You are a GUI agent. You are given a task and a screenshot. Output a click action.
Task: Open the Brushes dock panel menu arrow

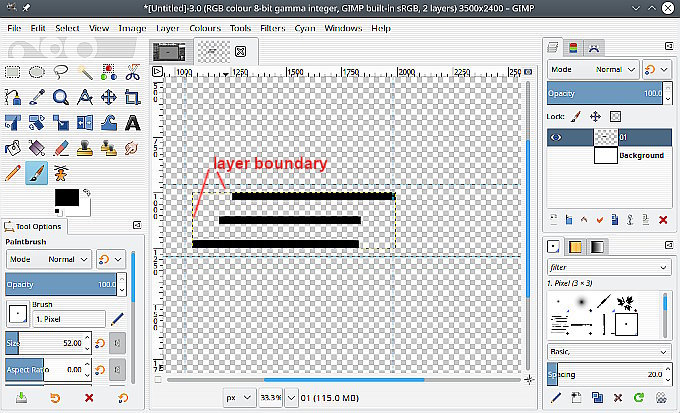[x=668, y=246]
